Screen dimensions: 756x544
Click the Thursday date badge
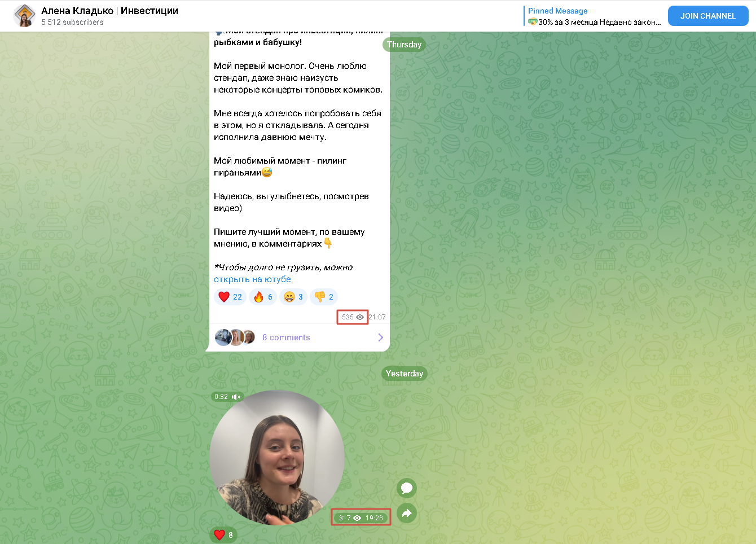click(x=404, y=45)
